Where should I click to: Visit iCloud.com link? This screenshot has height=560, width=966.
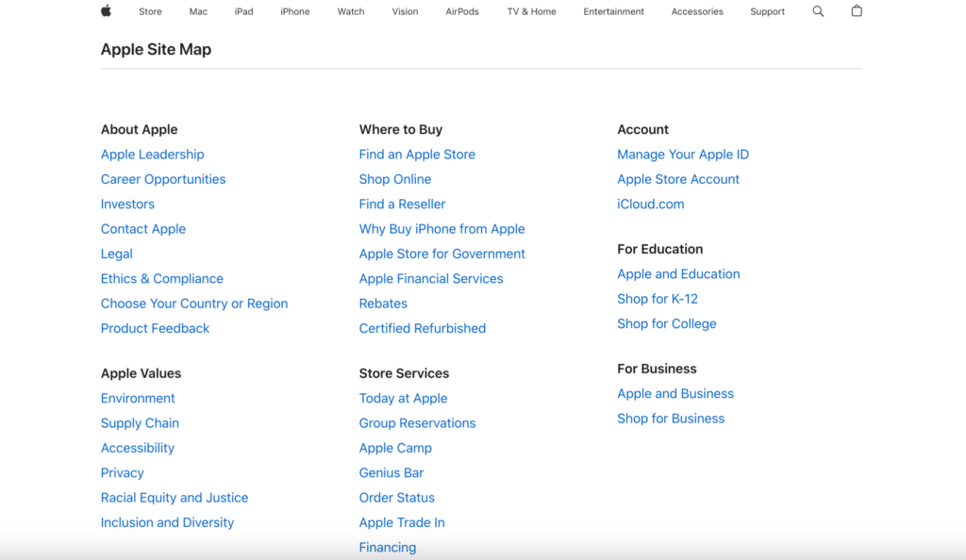pyautogui.click(x=651, y=205)
